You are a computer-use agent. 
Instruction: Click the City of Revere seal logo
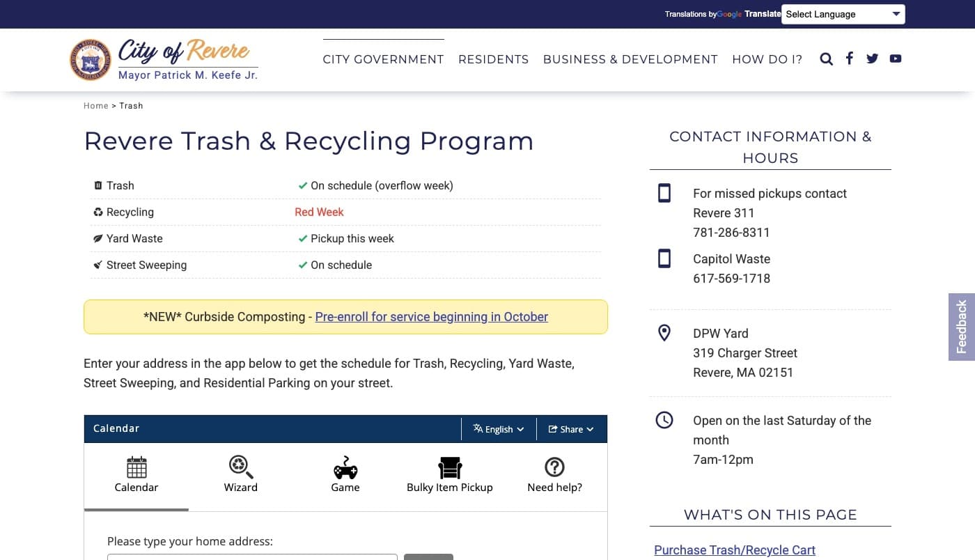90,60
